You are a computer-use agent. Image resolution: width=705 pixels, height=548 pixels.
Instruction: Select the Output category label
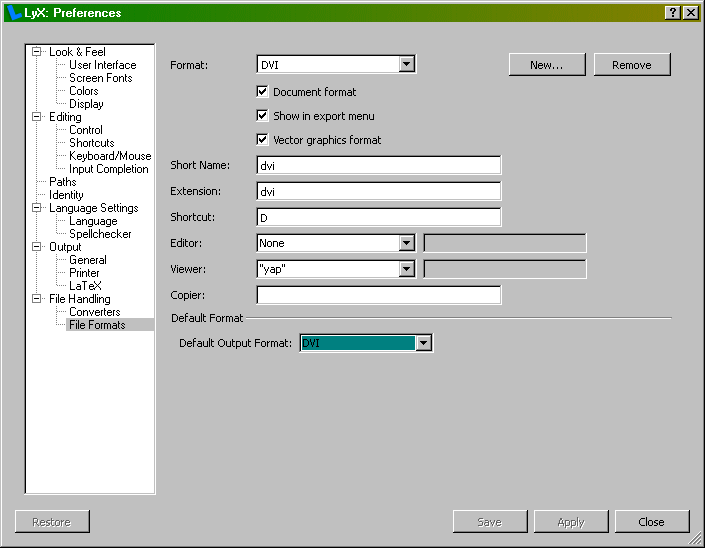pyautogui.click(x=65, y=247)
